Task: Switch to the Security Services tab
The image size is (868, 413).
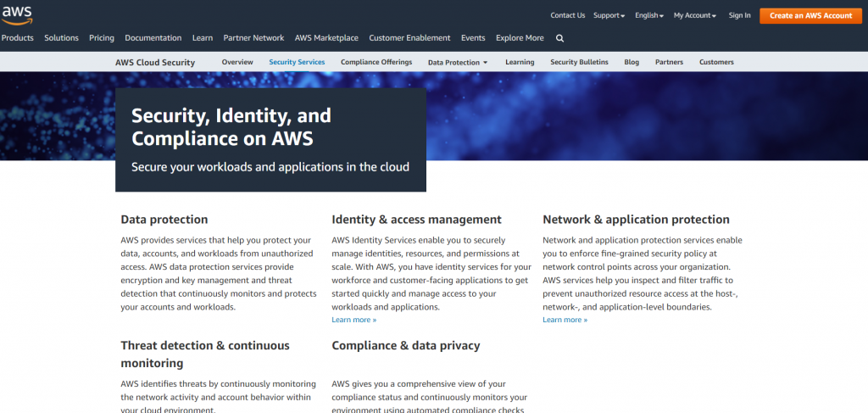Action: 297,62
